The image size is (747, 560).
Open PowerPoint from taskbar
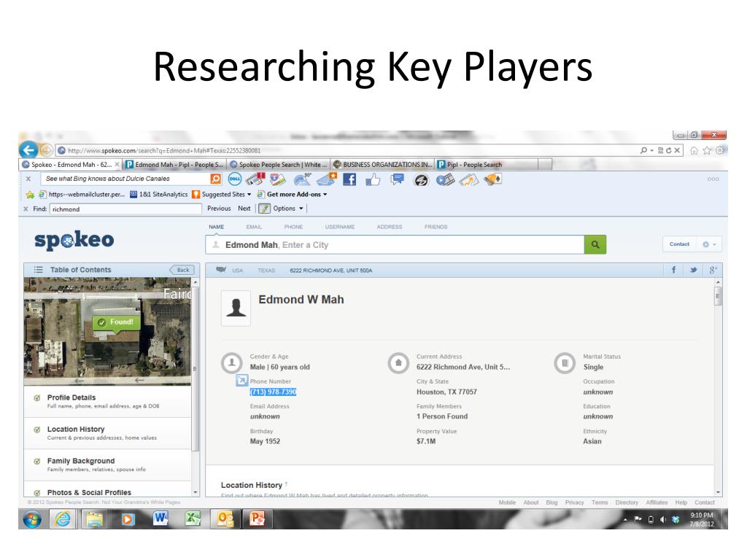pos(258,519)
